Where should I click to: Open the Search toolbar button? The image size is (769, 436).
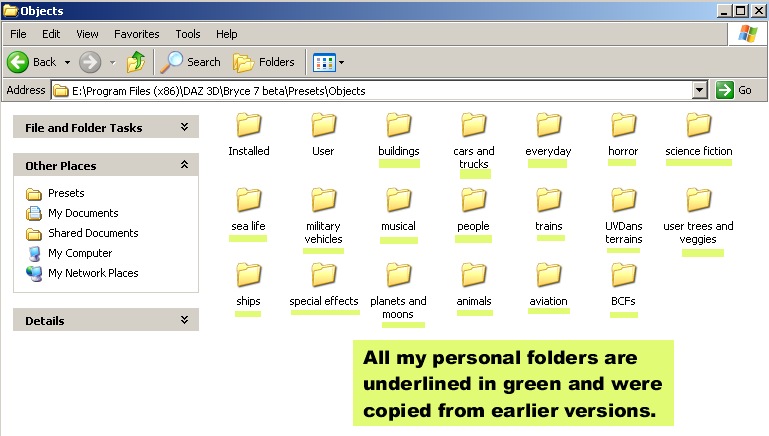click(x=192, y=62)
